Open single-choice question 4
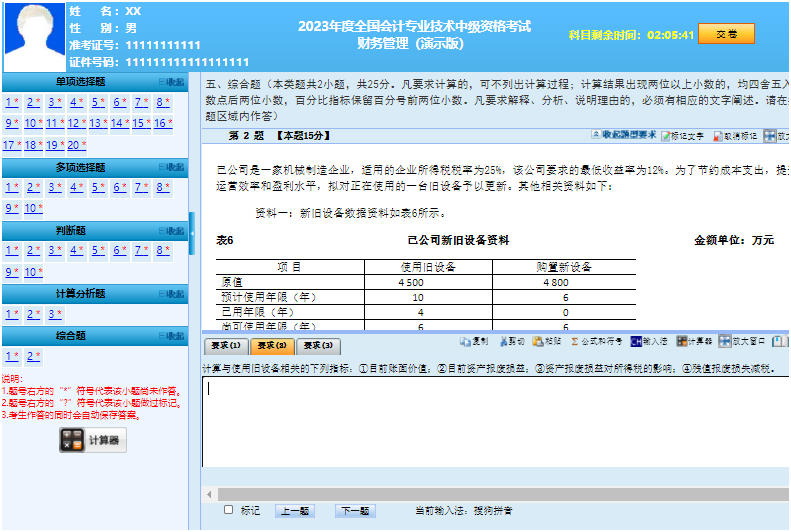791x532 pixels. point(77,102)
